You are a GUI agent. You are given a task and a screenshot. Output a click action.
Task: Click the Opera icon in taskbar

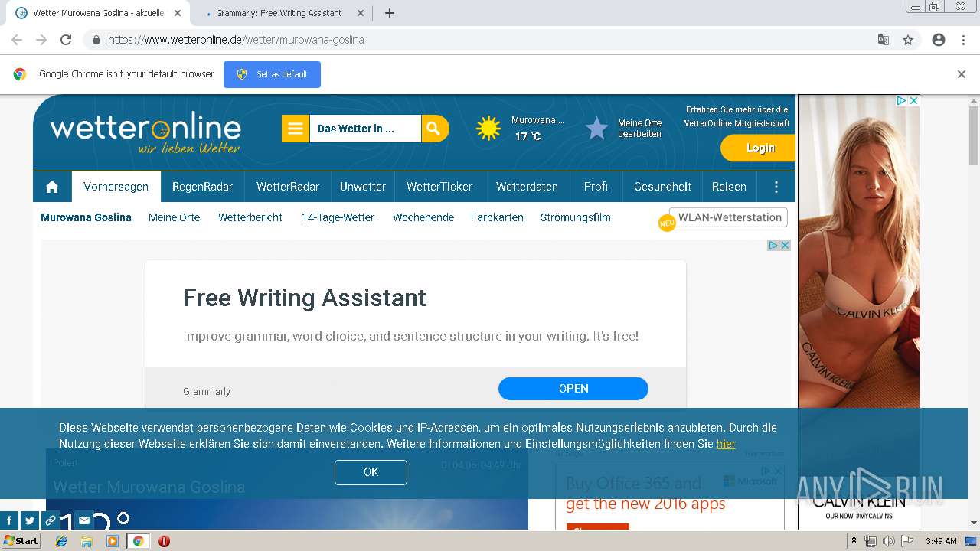click(x=164, y=541)
